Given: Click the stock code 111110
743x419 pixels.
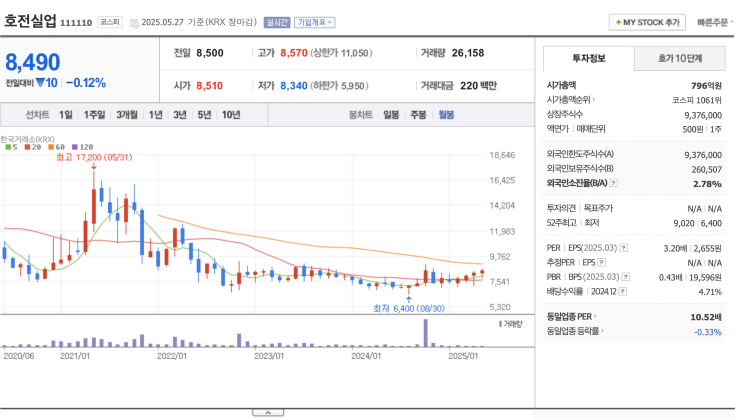Looking at the screenshot, I should pyautogui.click(x=76, y=23).
